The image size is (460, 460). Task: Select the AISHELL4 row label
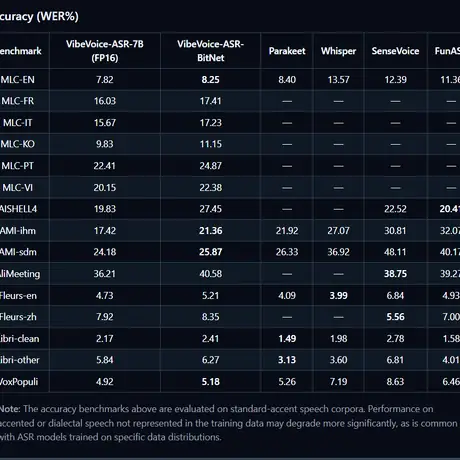click(18, 209)
